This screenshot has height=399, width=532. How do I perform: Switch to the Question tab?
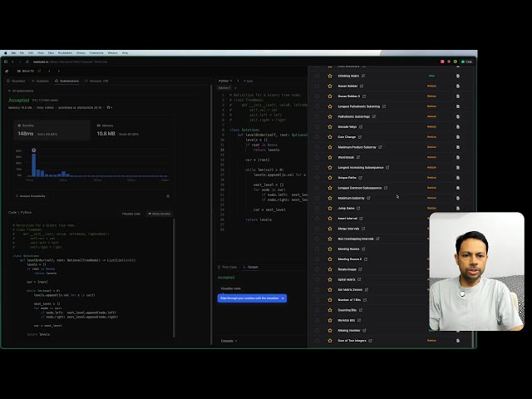16,81
